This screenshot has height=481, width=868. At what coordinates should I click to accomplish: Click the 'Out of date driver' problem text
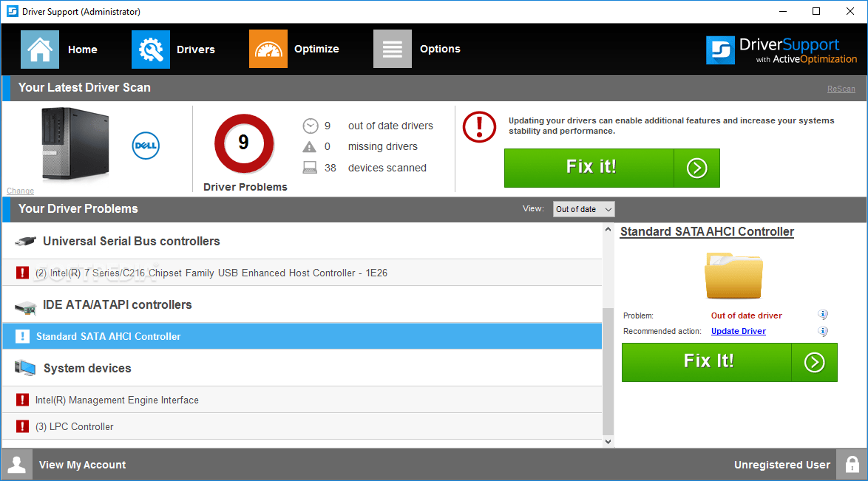coord(746,315)
